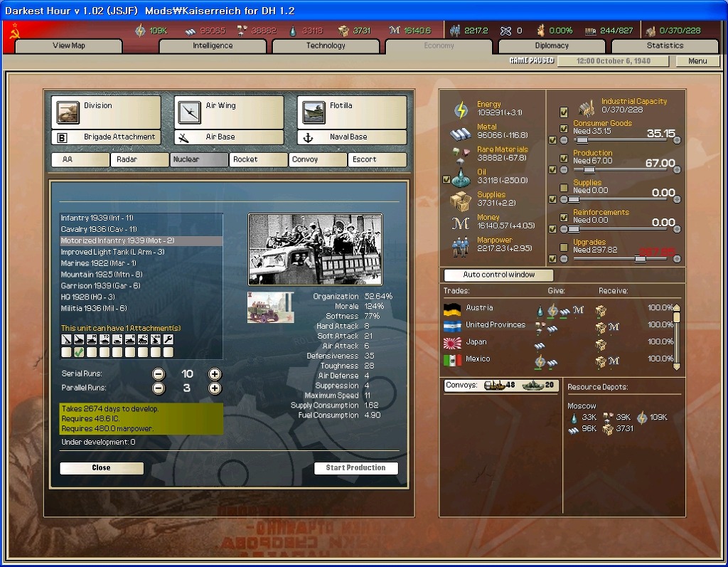
Task: Open the Auto control window
Action: tap(498, 275)
